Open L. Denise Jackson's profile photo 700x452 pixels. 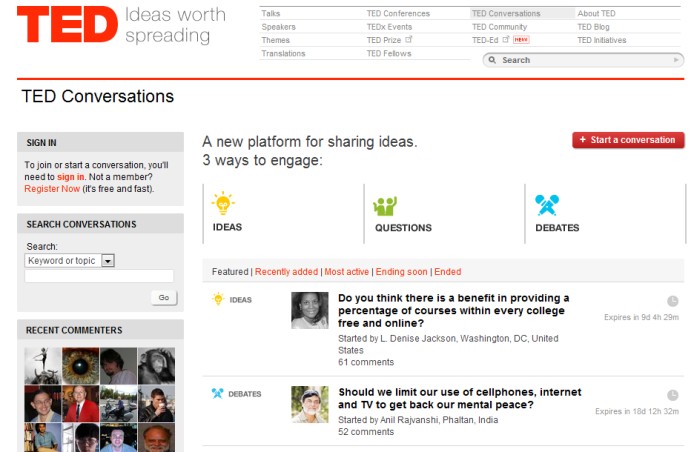point(310,310)
